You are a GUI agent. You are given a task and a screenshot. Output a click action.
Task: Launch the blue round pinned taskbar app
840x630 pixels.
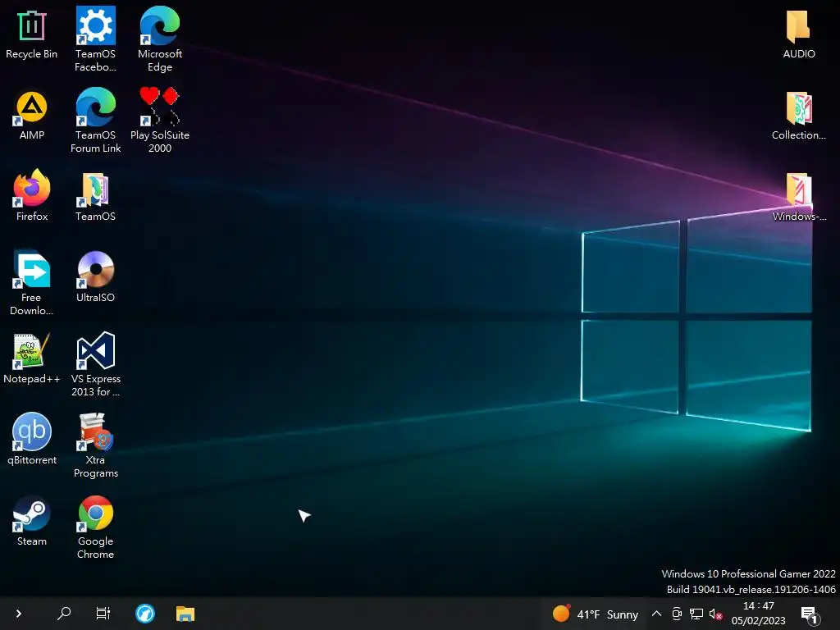point(145,614)
